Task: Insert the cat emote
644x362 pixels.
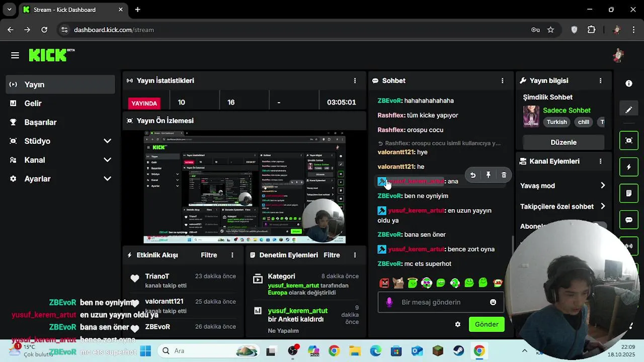Action: (398, 283)
